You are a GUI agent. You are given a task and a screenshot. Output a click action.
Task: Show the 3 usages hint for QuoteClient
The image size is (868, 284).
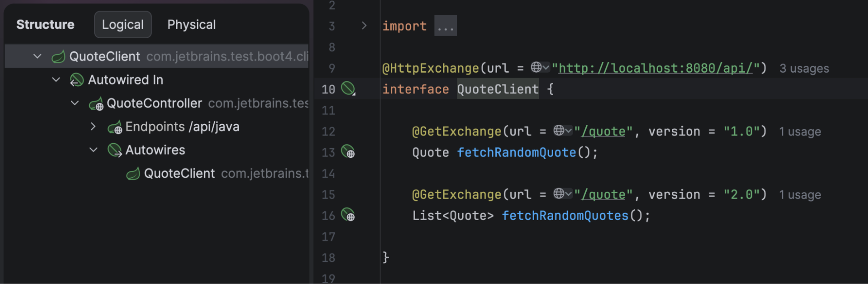pyautogui.click(x=804, y=68)
